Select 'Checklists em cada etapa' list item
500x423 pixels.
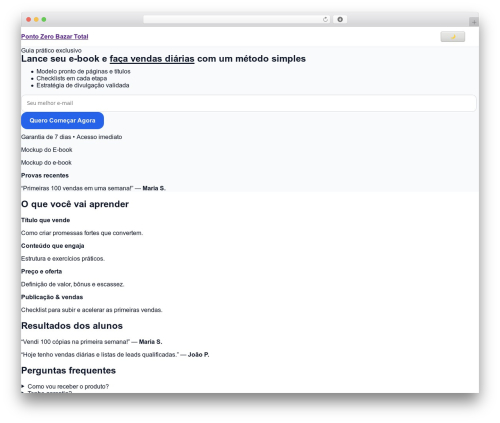[72, 78]
